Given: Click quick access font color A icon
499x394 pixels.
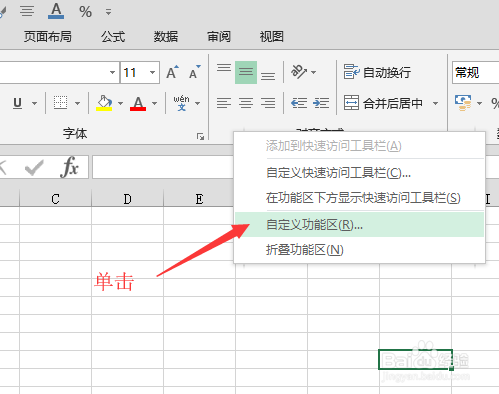Looking at the screenshot, I should (x=56, y=11).
